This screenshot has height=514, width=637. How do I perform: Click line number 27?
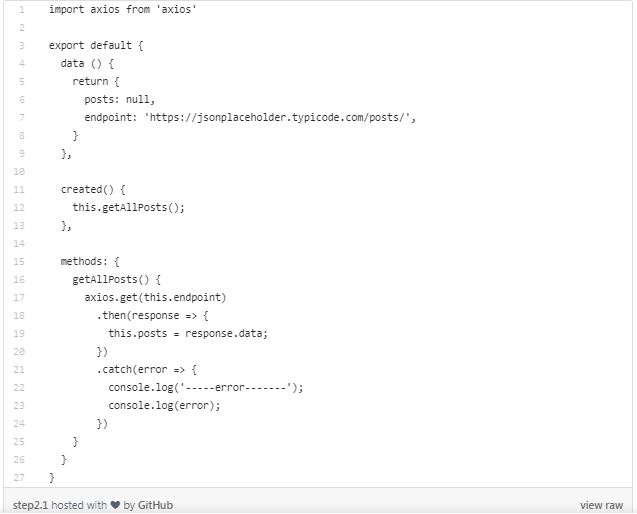[20, 477]
